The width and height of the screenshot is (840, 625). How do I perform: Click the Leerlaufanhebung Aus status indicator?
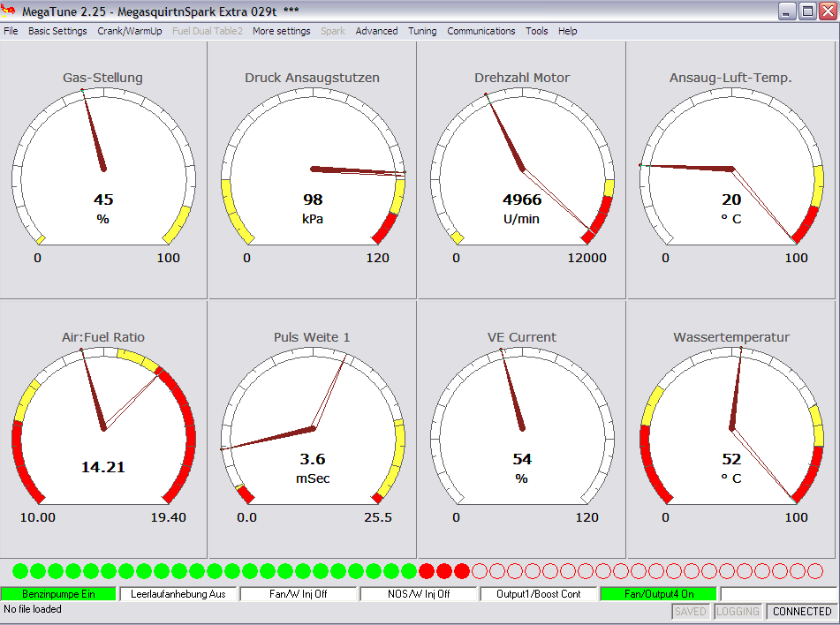point(178,594)
